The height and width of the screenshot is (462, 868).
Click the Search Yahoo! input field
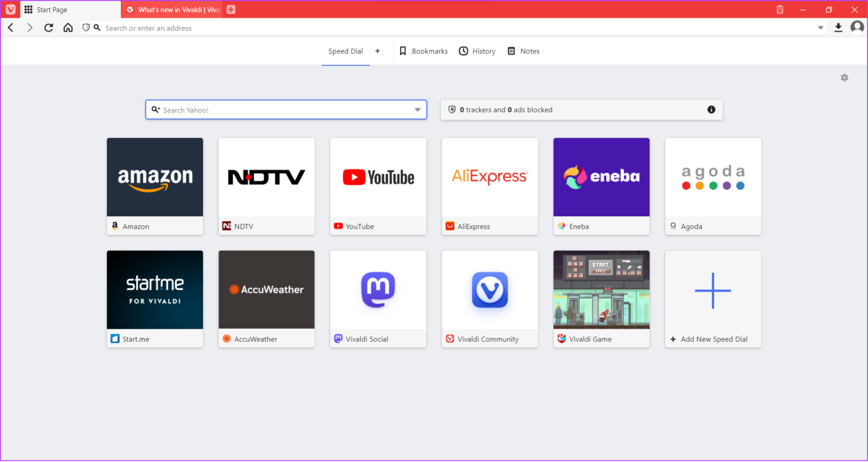(x=283, y=110)
